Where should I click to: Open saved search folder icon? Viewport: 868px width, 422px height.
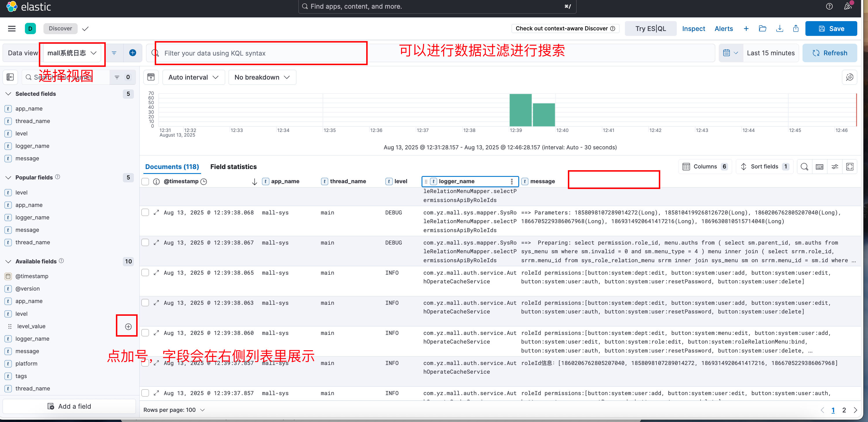point(763,29)
